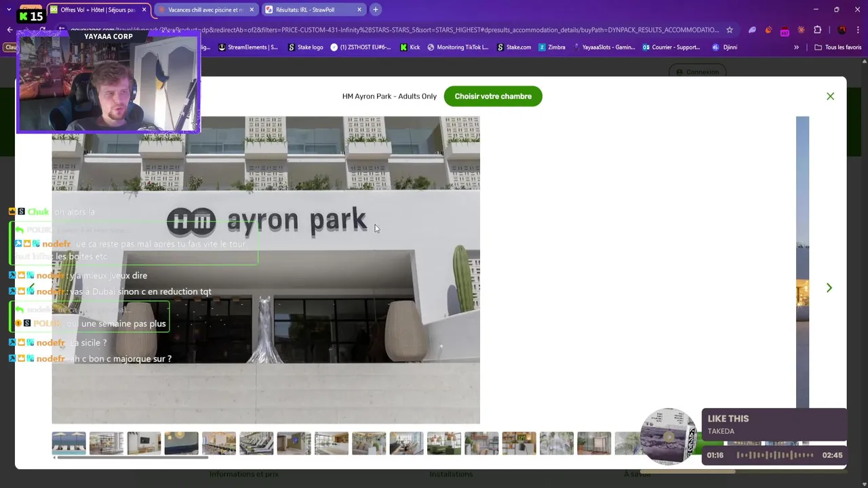Switch to the Offres Vol + Hôtel tab
Screen dimensions: 868x488
click(97, 9)
